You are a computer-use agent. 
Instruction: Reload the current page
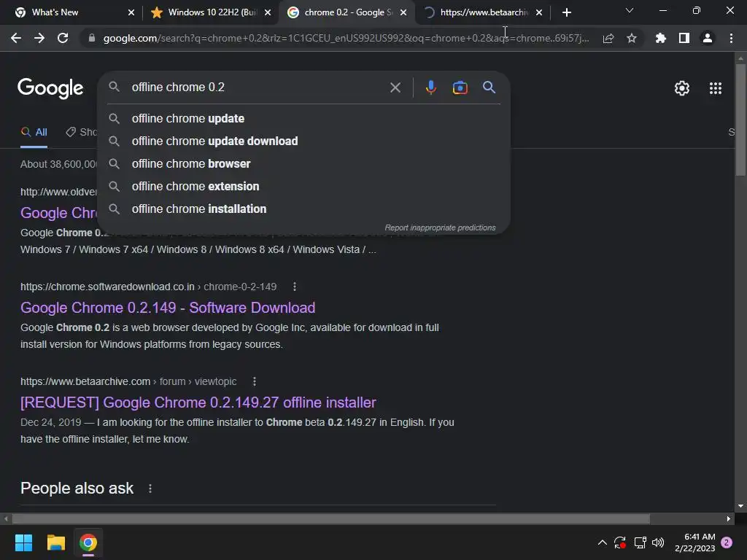tap(63, 38)
